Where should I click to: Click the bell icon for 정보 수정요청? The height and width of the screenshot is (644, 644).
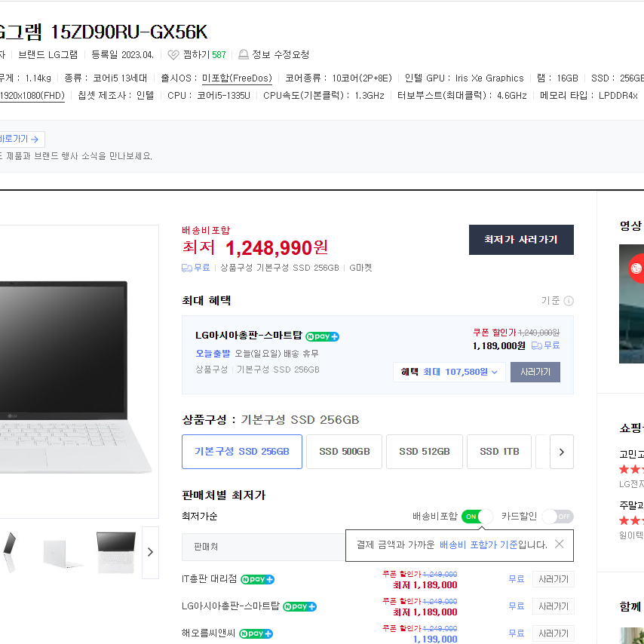(x=243, y=54)
